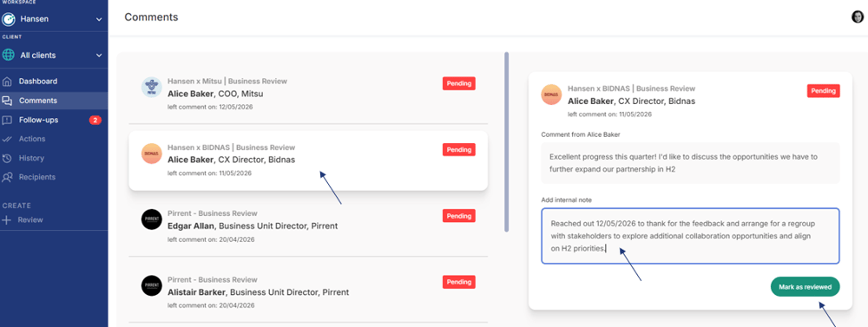Screen dimensions: 868x327
Task: Click Pending badge in detail panel
Action: [x=824, y=91]
